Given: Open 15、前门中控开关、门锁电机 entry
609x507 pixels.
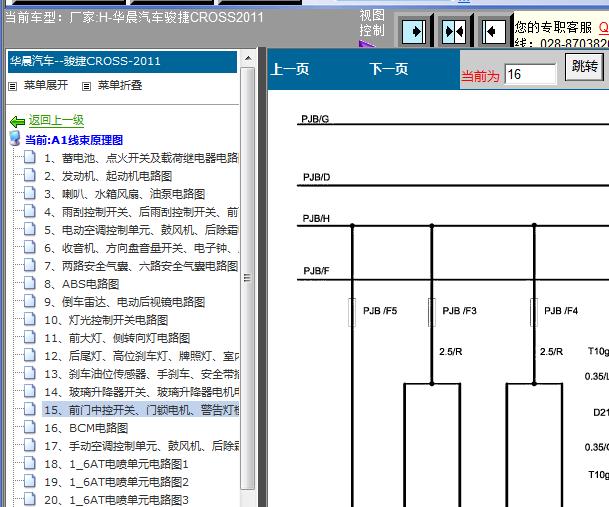Looking at the screenshot, I should point(141,410).
